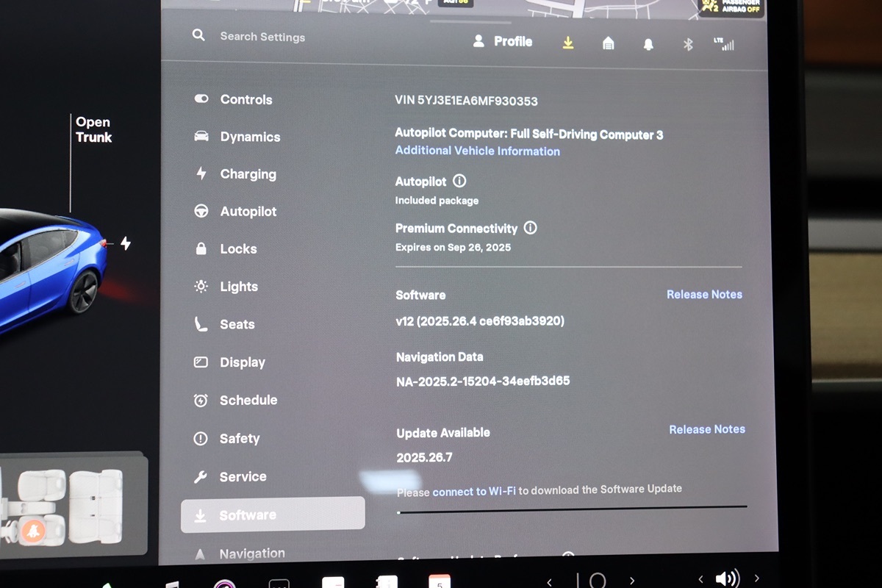Image resolution: width=882 pixels, height=588 pixels.
Task: Focus the Search Settings field
Action: click(262, 37)
